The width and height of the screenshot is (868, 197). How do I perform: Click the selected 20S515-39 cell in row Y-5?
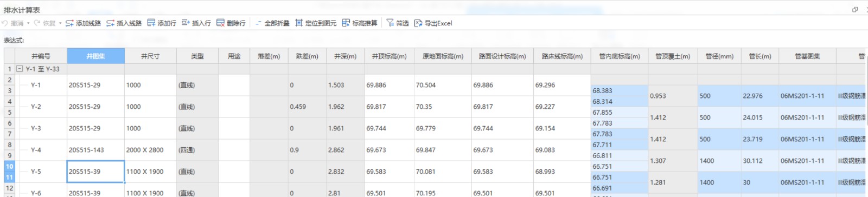point(96,172)
